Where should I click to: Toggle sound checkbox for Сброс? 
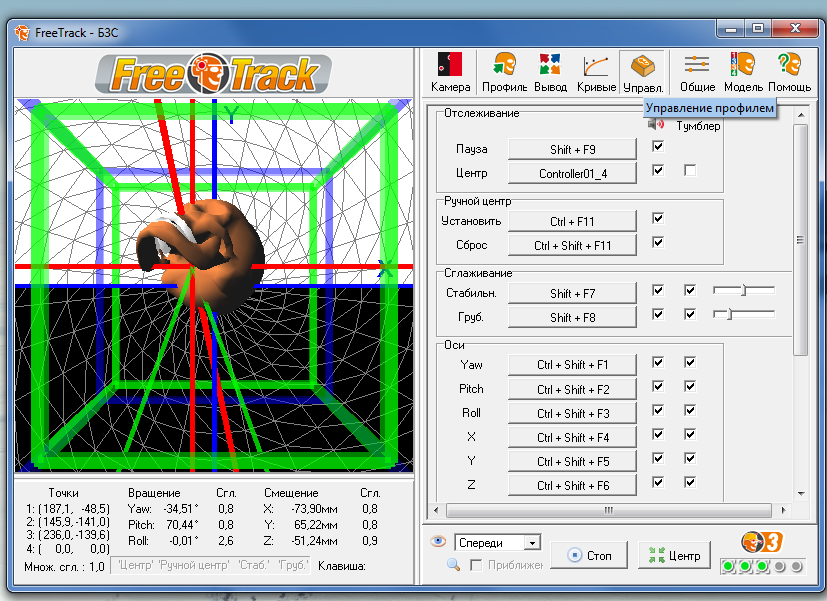658,243
